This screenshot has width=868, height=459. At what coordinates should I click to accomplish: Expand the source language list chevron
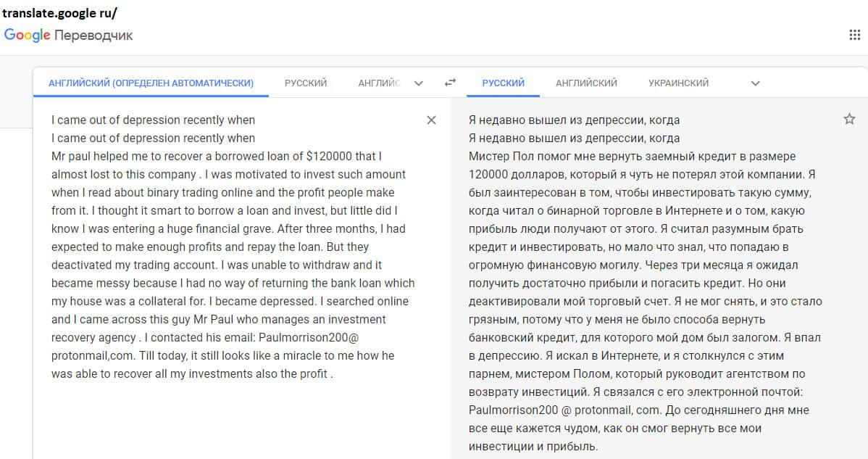coord(418,83)
